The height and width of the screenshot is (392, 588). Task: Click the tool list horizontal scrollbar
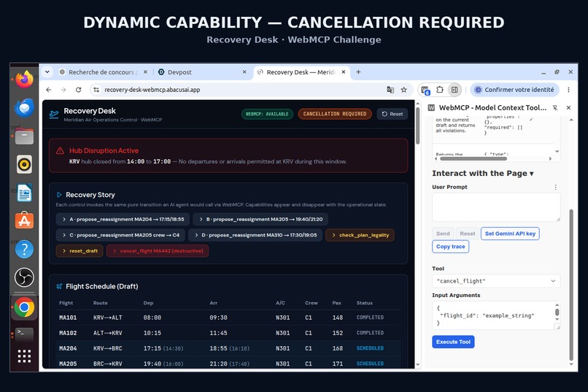click(473, 158)
